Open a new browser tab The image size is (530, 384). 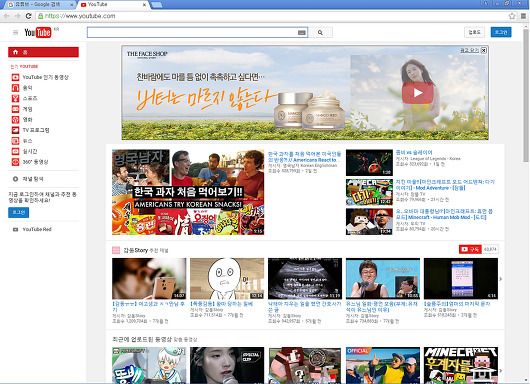point(156,5)
